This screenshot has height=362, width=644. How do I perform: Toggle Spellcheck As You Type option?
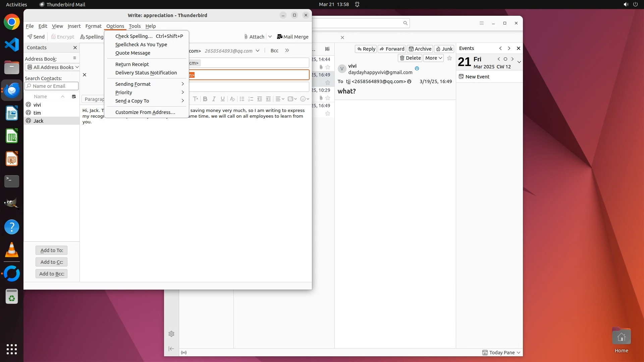(141, 45)
